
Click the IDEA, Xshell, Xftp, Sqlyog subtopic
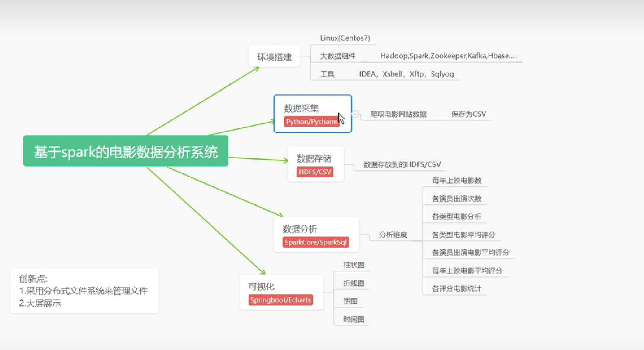(x=406, y=74)
